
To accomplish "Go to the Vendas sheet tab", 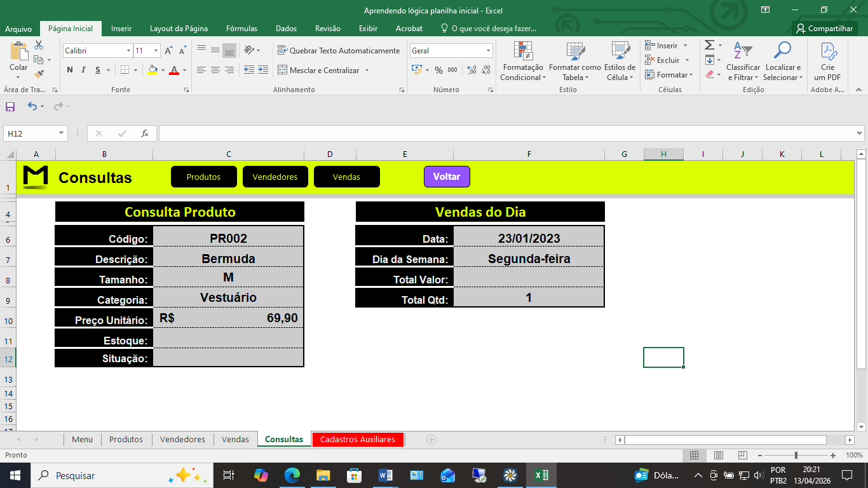I will pyautogui.click(x=235, y=439).
